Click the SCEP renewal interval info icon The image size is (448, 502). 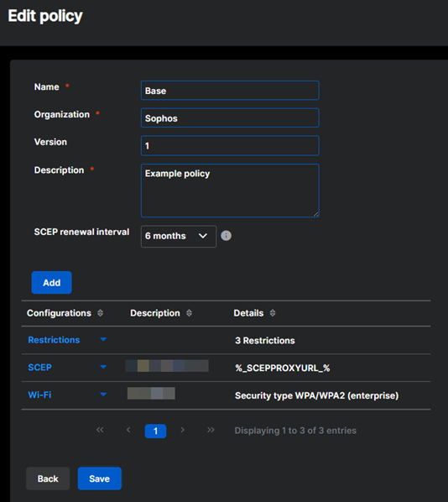pyautogui.click(x=226, y=236)
